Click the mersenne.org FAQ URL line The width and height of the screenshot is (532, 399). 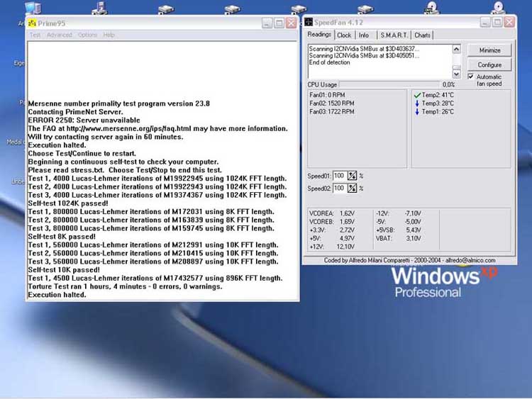coord(157,128)
